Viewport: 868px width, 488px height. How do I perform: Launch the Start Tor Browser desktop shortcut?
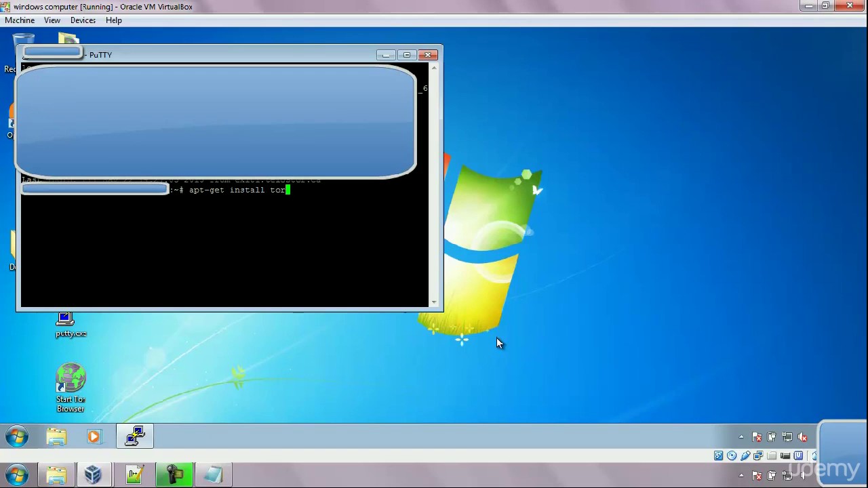point(71,388)
